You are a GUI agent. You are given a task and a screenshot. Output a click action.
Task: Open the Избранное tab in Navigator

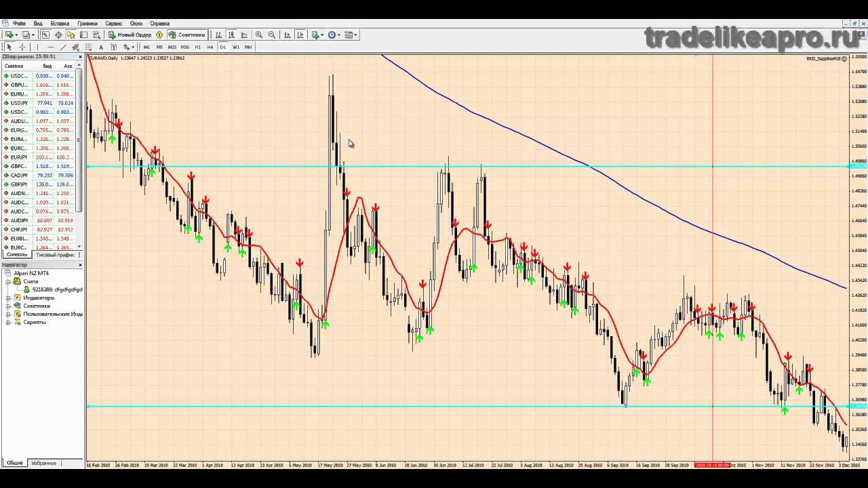[x=43, y=463]
